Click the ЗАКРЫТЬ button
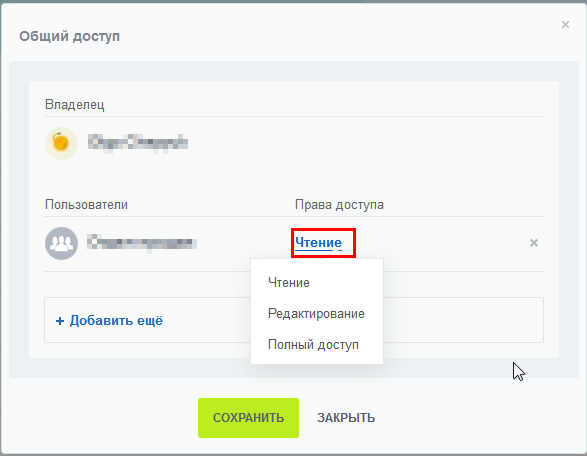This screenshot has width=587, height=456. (346, 418)
